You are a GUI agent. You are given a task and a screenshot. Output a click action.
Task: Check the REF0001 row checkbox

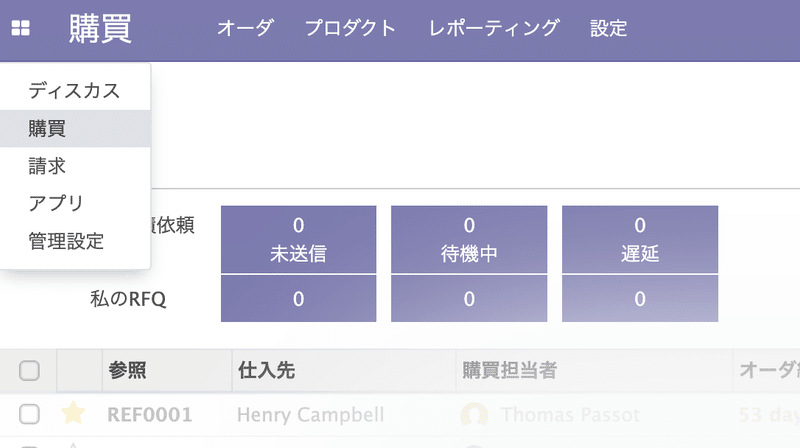(x=29, y=414)
